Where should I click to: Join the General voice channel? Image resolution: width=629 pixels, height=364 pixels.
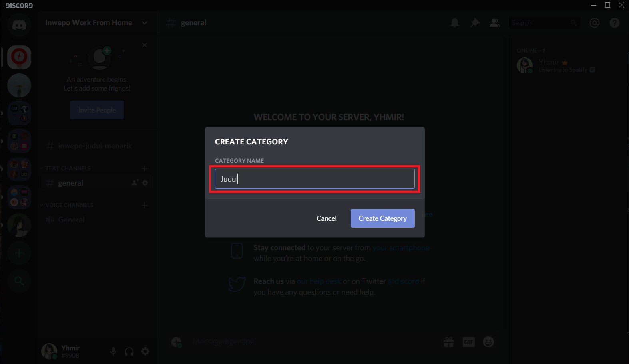[71, 220]
